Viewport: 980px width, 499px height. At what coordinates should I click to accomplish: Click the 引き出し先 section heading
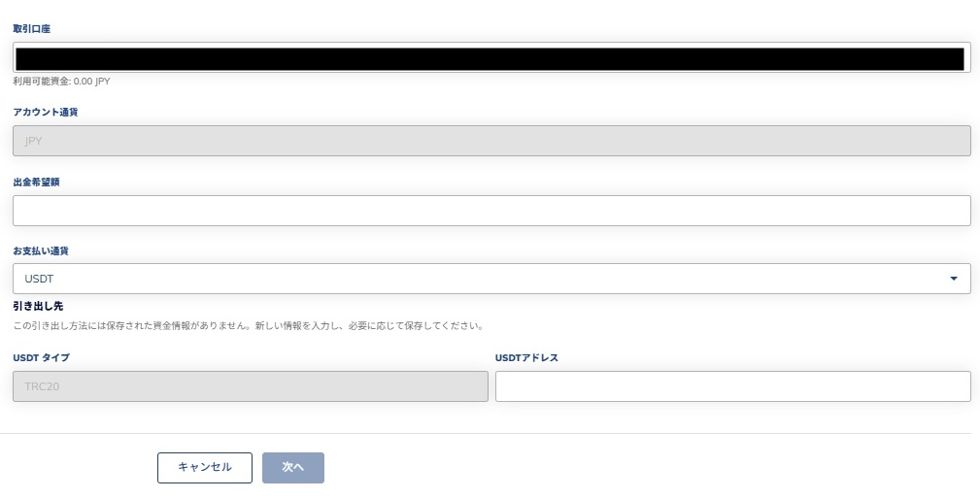(x=38, y=307)
